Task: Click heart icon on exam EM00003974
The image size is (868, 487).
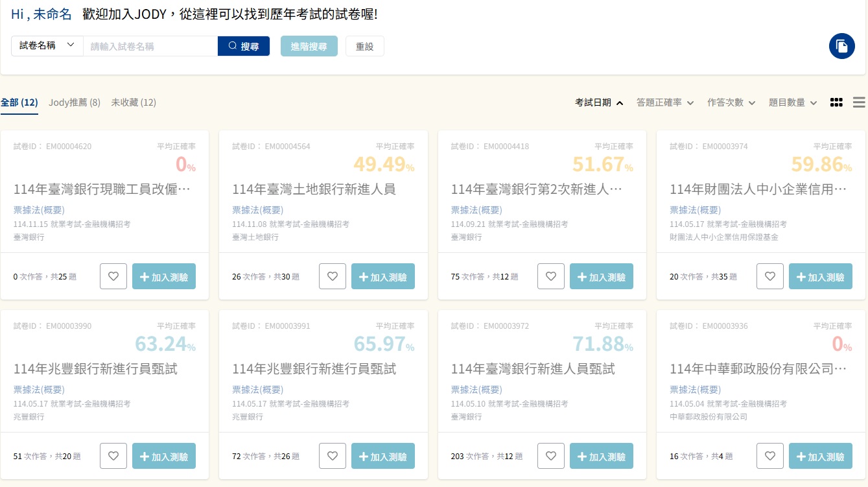Action: 770,276
